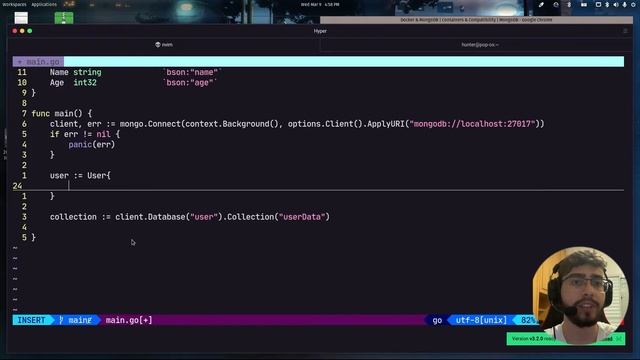Click the Name string field
The width and height of the screenshot is (640, 360).
(x=76, y=72)
